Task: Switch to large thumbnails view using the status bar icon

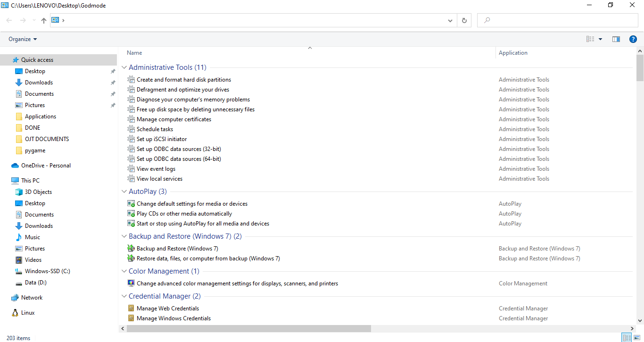Action: pyautogui.click(x=637, y=338)
